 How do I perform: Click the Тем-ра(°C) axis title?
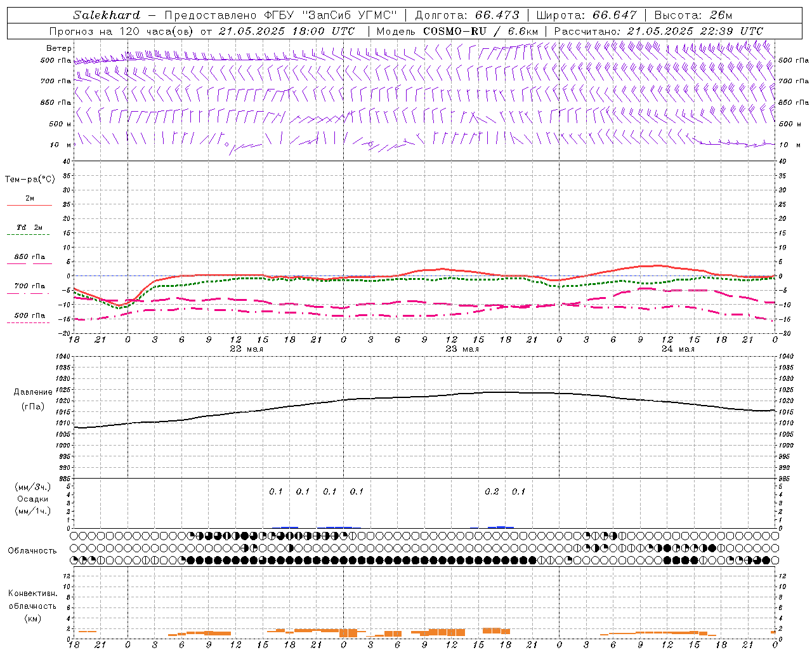[30, 180]
